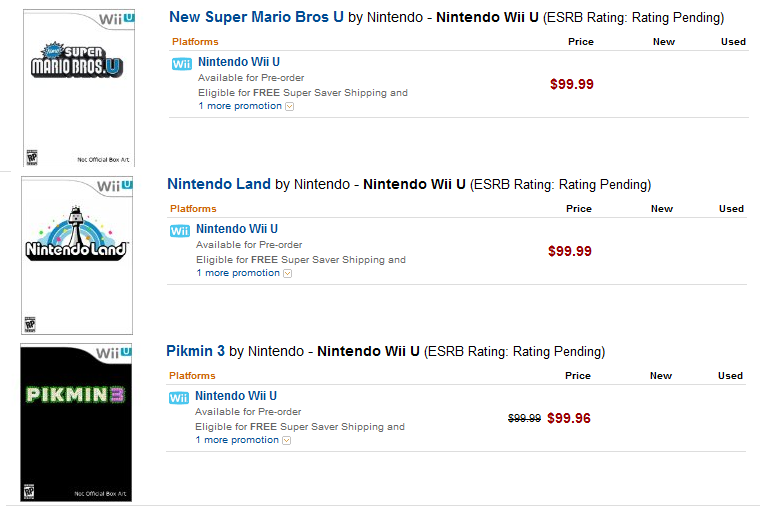The width and height of the screenshot is (760, 509).
Task: Expand promotions arrow for Pikmin 3
Action: 286,441
